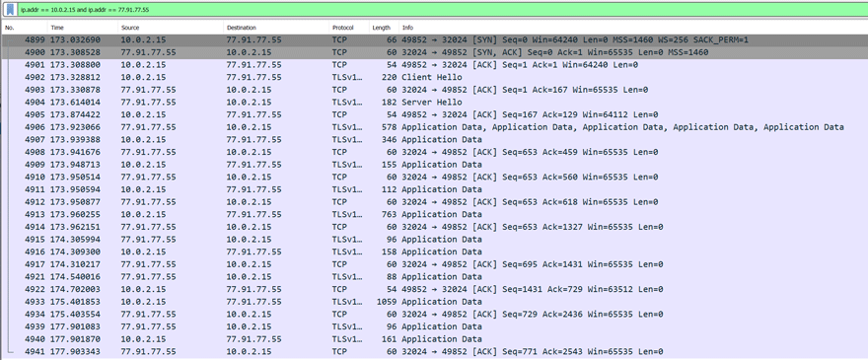868x360 pixels.
Task: Select packet 4905 Seq=167 Ack=129 row
Action: pos(434,114)
